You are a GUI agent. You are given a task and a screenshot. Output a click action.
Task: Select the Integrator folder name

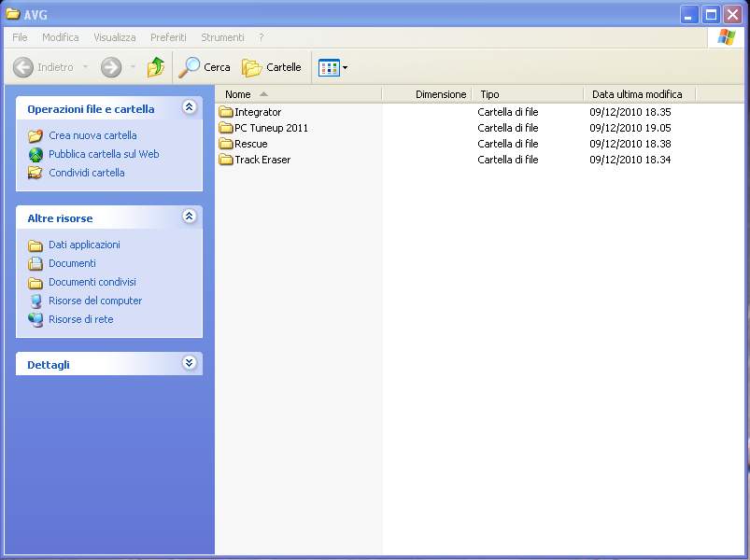click(x=258, y=112)
